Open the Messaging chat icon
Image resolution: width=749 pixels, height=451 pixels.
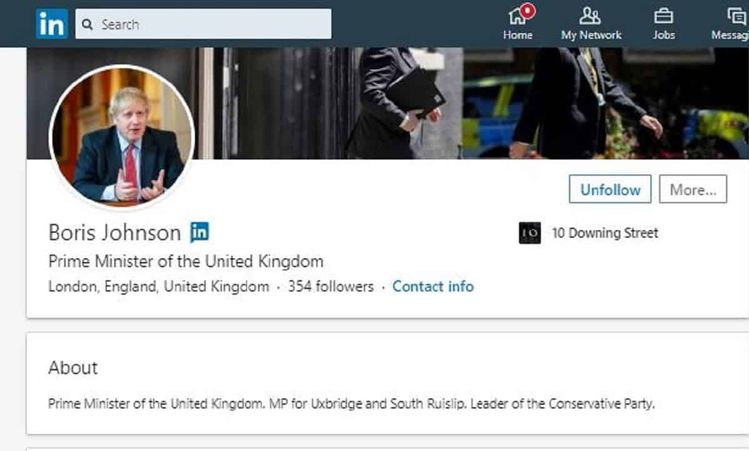coord(738,16)
